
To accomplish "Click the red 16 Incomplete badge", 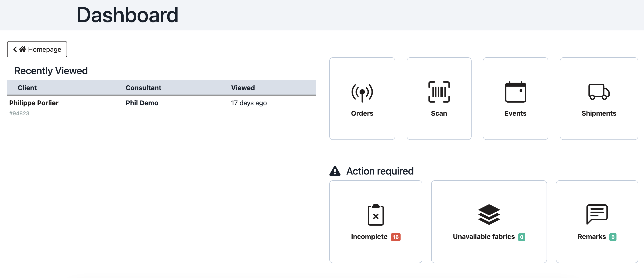I will 395,237.
